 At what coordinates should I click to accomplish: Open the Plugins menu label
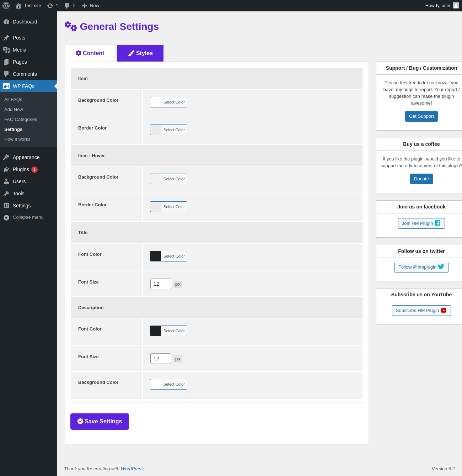click(21, 169)
